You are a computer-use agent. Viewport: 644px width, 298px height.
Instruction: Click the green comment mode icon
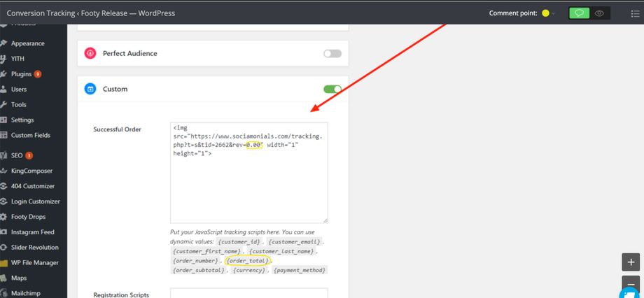tap(579, 13)
